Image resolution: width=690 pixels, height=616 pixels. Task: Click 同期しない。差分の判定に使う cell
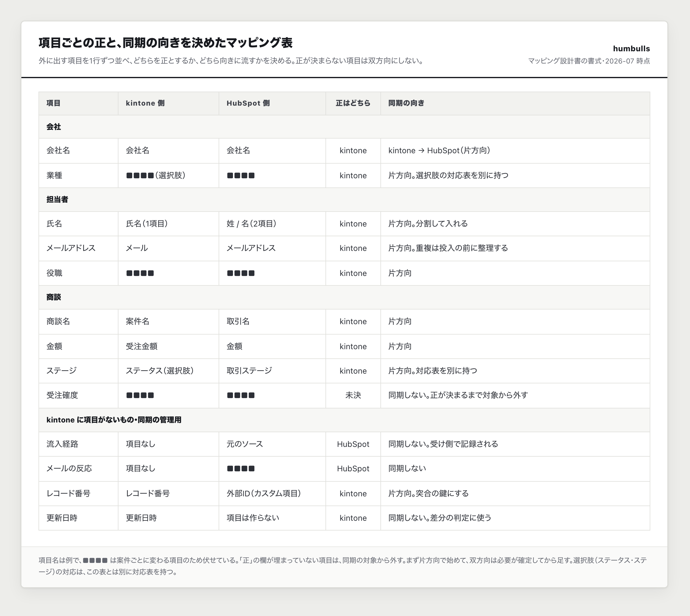(x=515, y=518)
